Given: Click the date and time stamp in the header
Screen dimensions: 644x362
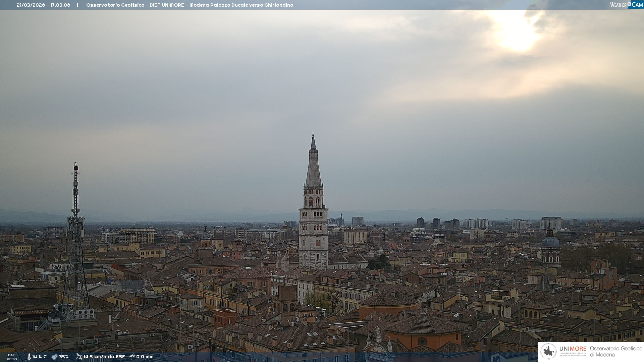Looking at the screenshot, I should [44, 5].
